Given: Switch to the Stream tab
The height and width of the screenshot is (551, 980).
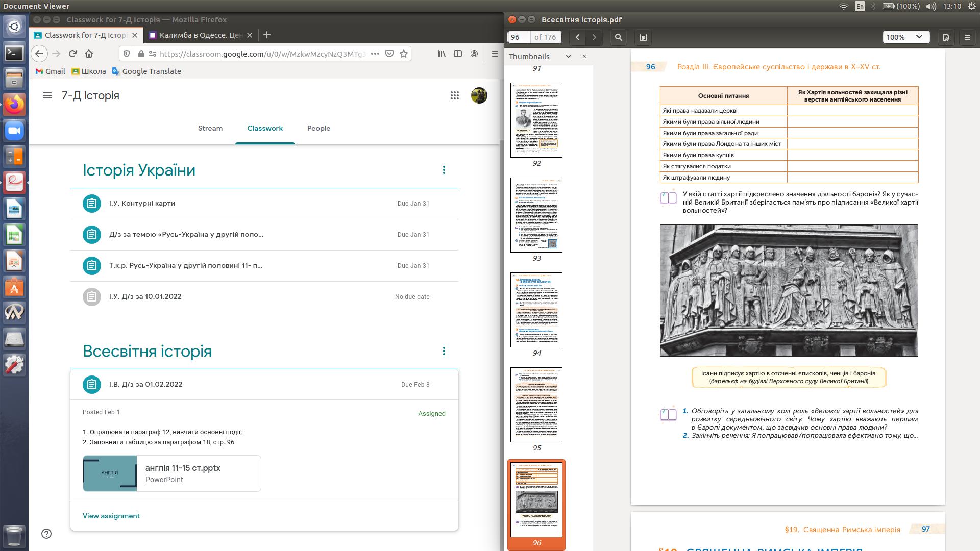Looking at the screenshot, I should pyautogui.click(x=210, y=128).
